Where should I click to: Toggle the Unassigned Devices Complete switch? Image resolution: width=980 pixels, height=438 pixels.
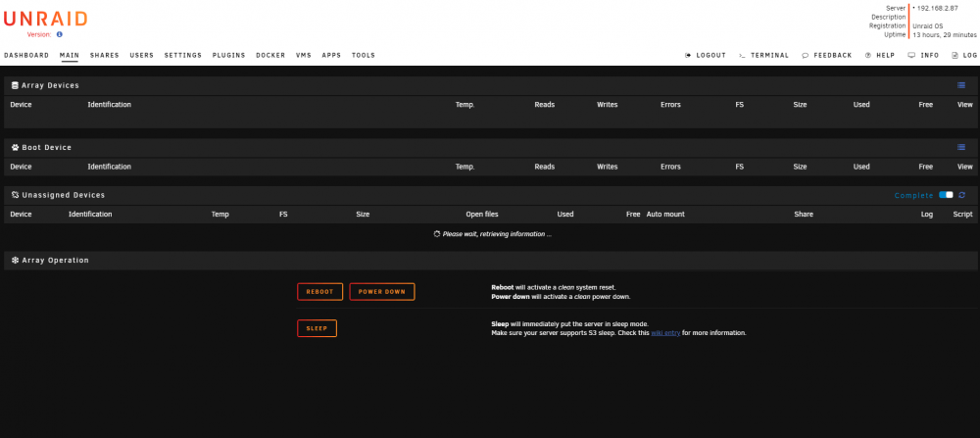point(946,195)
